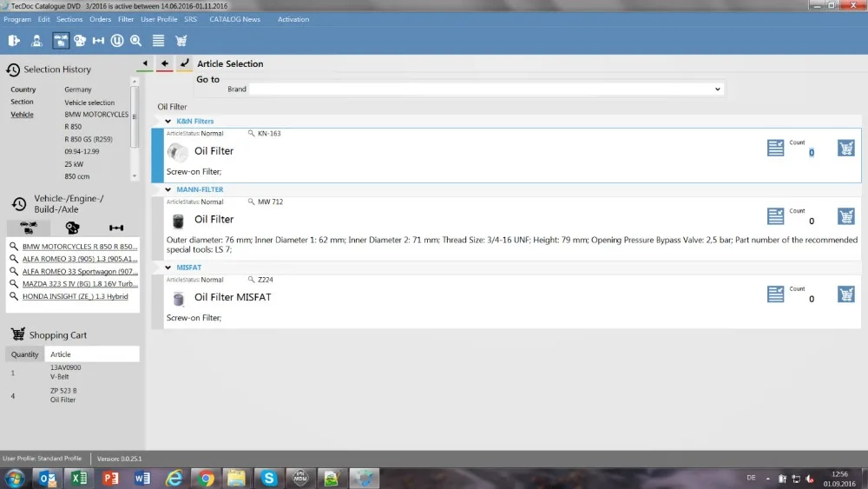Open ALFA ROMEO 33 Sportwagon link

[80, 271]
